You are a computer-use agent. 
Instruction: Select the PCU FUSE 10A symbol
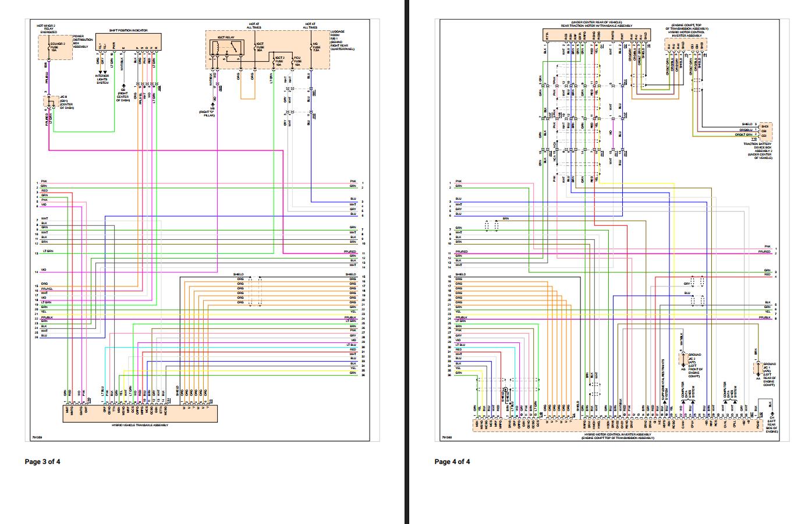[293, 62]
